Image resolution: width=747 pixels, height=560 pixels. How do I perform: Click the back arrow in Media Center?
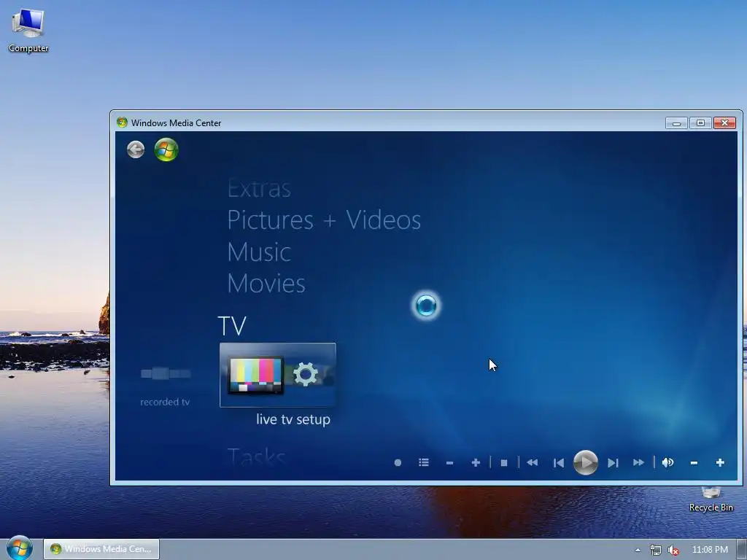coord(136,149)
